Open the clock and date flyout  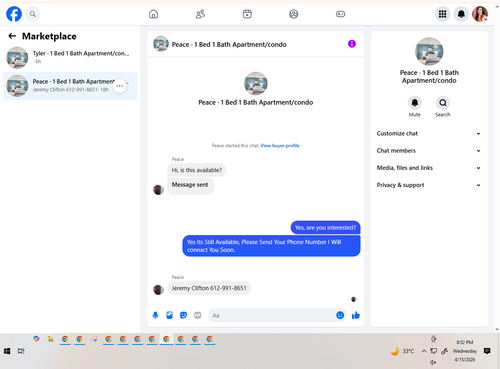(465, 351)
